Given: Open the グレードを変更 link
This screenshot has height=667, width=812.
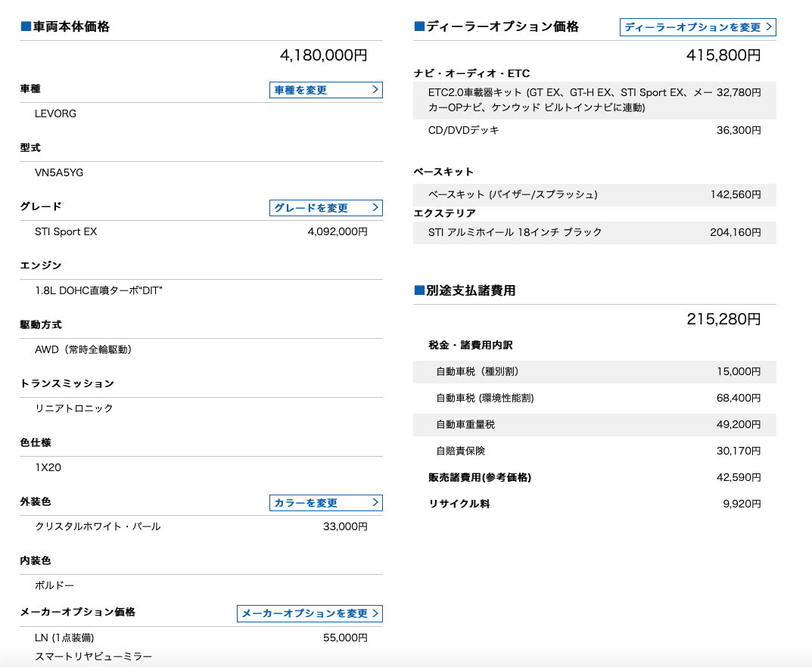Looking at the screenshot, I should pos(325,208).
